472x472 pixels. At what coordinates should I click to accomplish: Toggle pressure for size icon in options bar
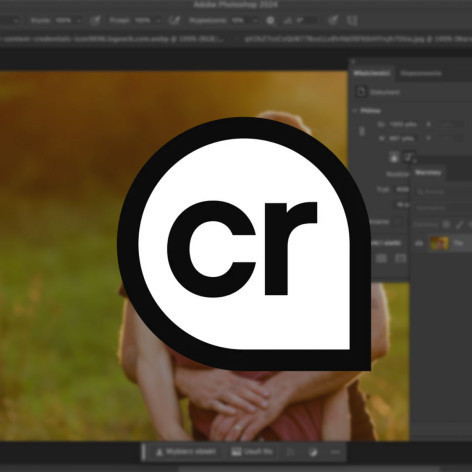tap(333, 21)
